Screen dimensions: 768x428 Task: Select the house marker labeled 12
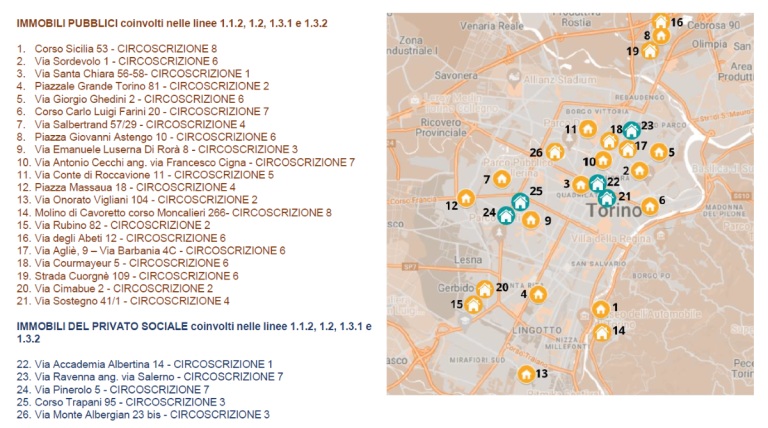(x=465, y=198)
